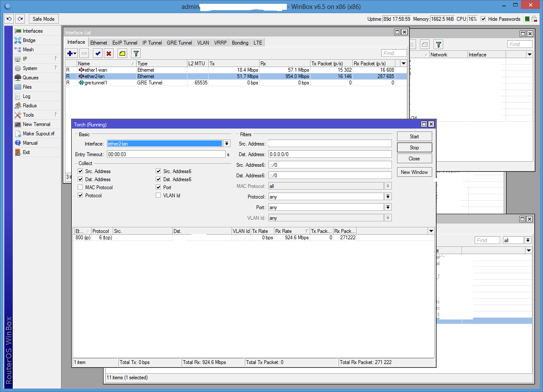Open the Bridge sidebar entry
The height and width of the screenshot is (392, 543).
pyautogui.click(x=29, y=40)
